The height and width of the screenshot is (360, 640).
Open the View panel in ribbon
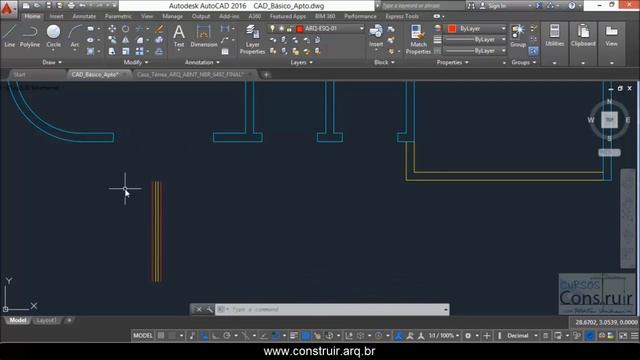(x=611, y=35)
